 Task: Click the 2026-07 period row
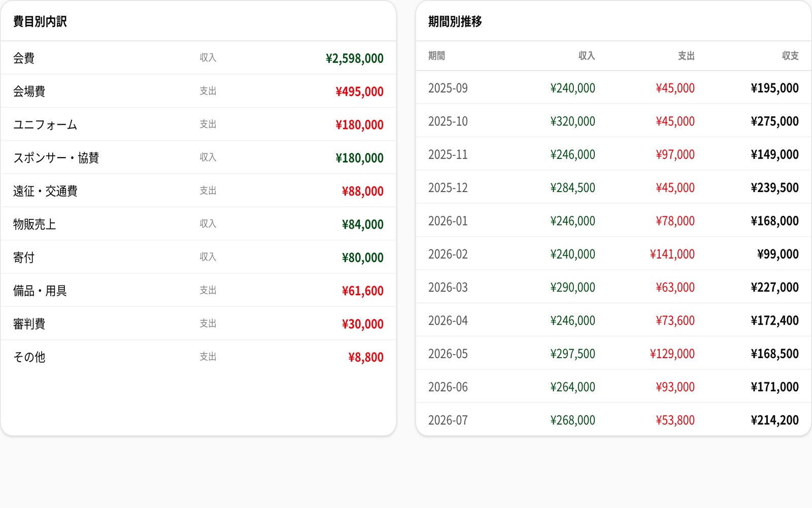click(614, 420)
